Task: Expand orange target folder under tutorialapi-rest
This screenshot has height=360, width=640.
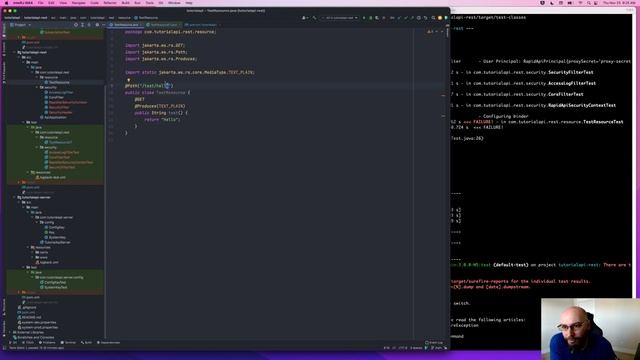Action: (x=19, y=182)
